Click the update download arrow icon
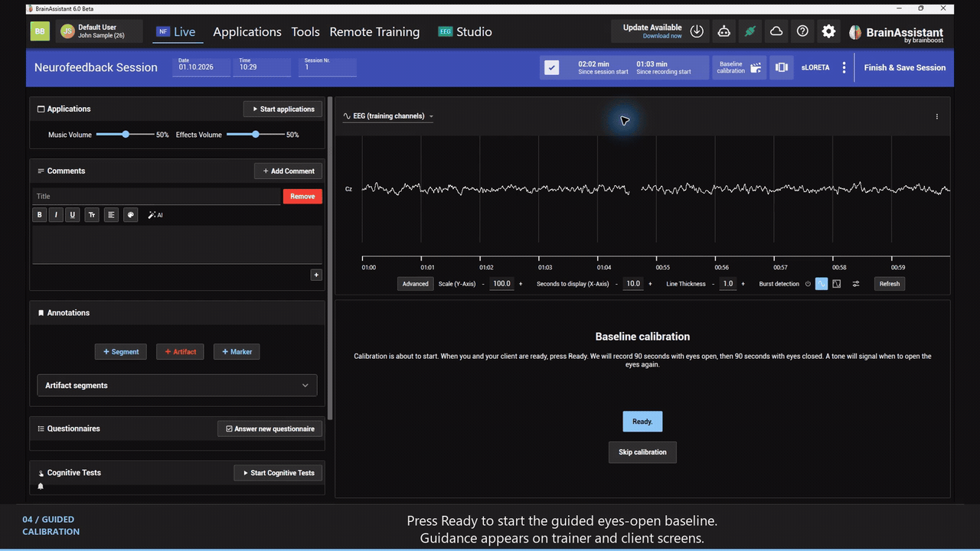The height and width of the screenshot is (551, 980). click(x=697, y=31)
